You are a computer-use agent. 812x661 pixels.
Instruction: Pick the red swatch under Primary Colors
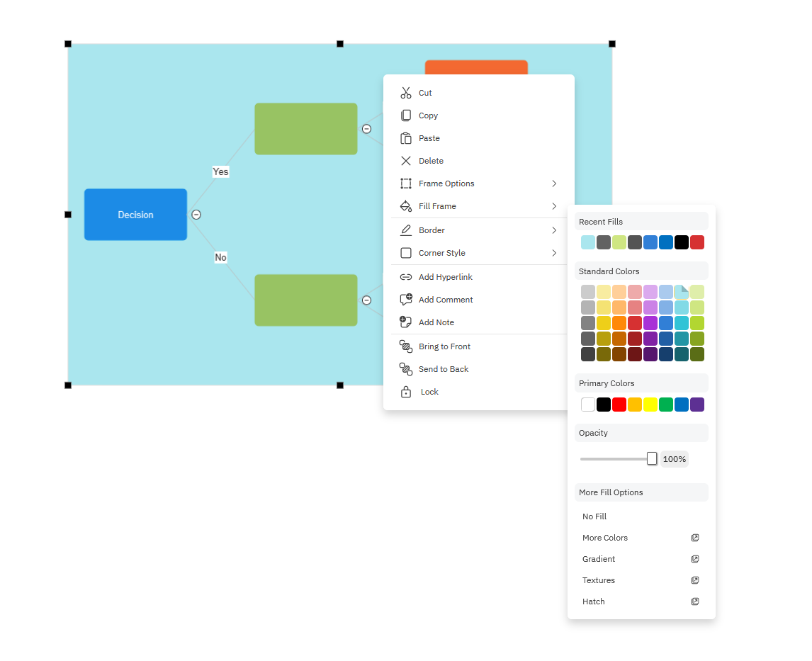coord(619,405)
